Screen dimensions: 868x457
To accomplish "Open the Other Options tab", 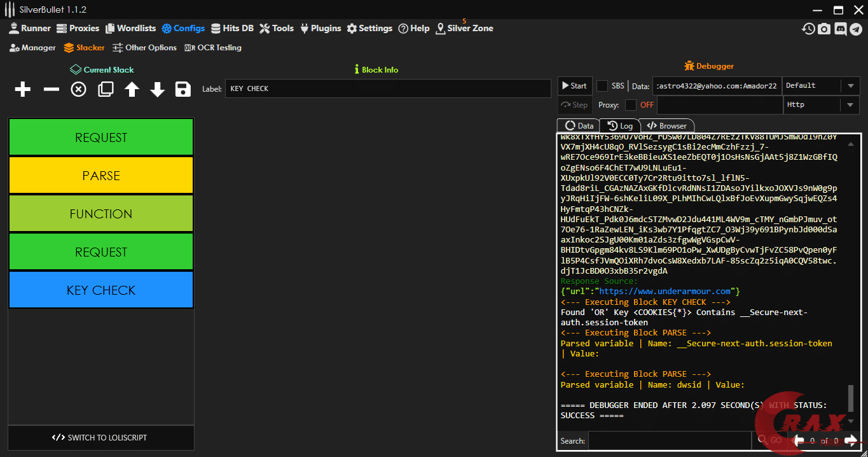I will pyautogui.click(x=144, y=48).
